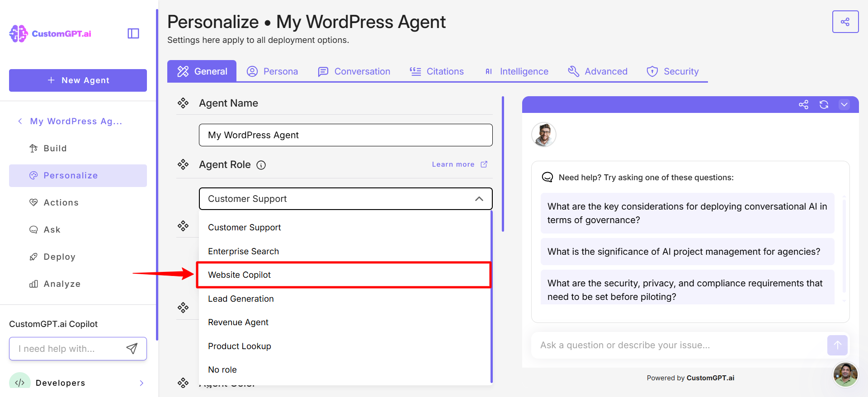Switch to the Persona tab
The height and width of the screenshot is (397, 868).
(272, 71)
